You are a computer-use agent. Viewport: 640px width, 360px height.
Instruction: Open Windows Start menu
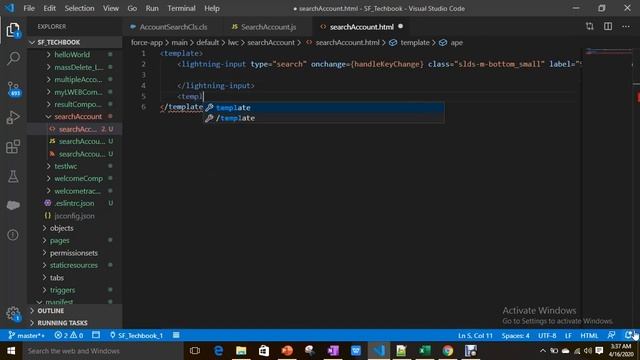click(11, 351)
